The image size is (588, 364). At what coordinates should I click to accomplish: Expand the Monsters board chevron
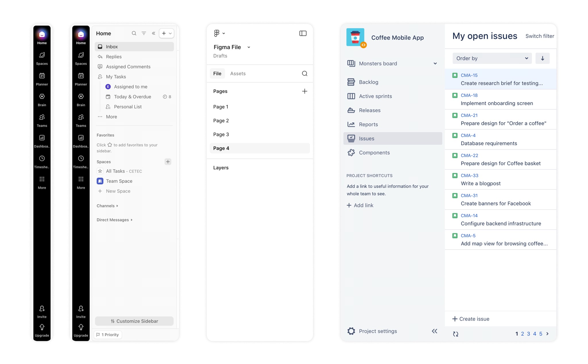(435, 64)
